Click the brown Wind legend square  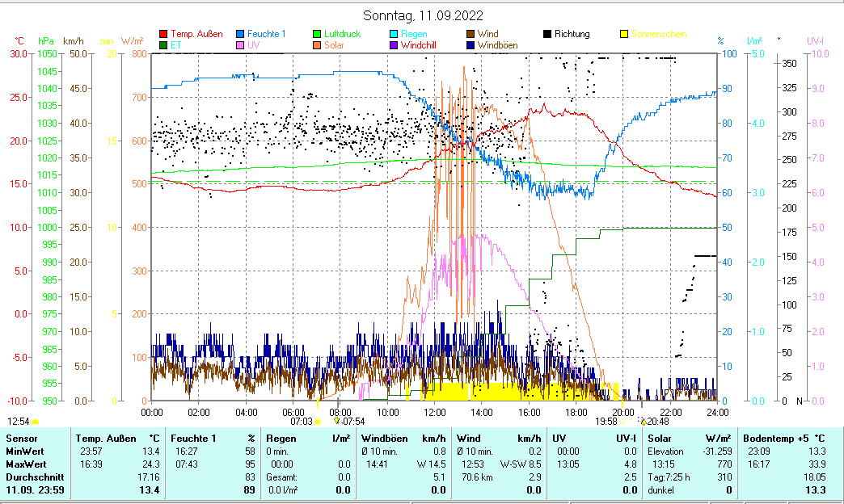coord(471,34)
